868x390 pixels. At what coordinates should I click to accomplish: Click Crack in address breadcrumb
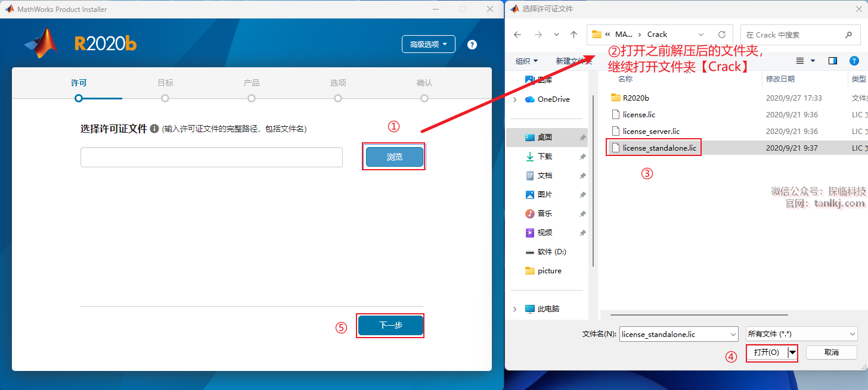[x=658, y=35]
